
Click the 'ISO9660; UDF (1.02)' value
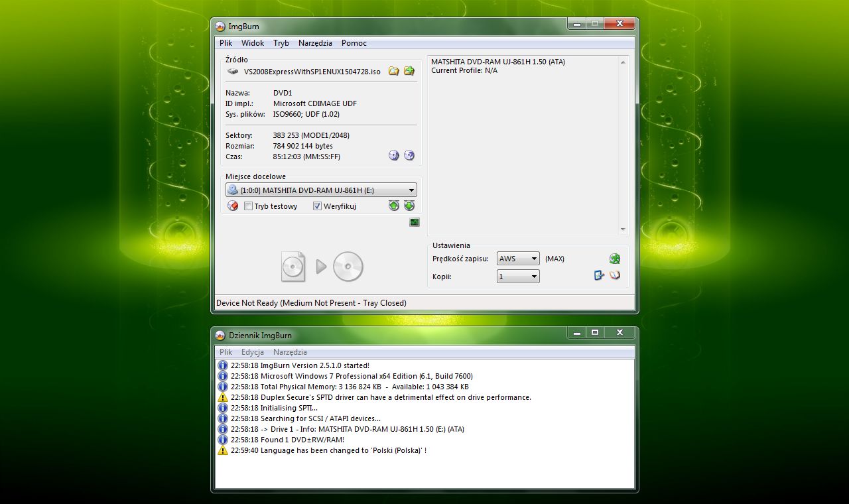[306, 114]
